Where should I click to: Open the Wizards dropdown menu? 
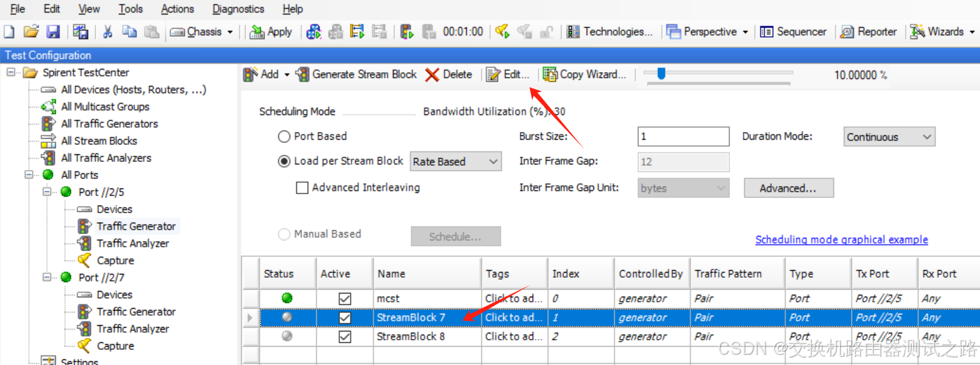tap(943, 32)
